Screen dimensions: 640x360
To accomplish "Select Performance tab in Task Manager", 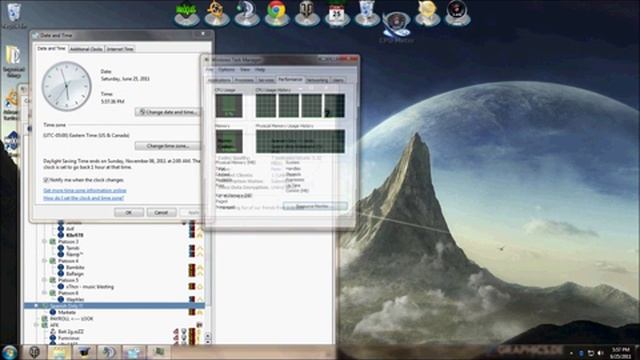I will pos(290,79).
